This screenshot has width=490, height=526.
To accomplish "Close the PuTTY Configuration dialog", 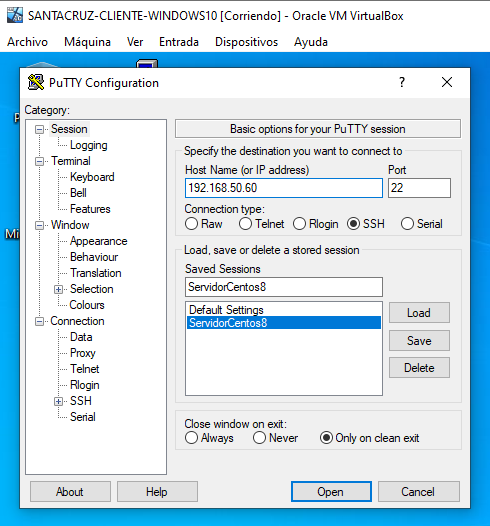I will coord(447,82).
